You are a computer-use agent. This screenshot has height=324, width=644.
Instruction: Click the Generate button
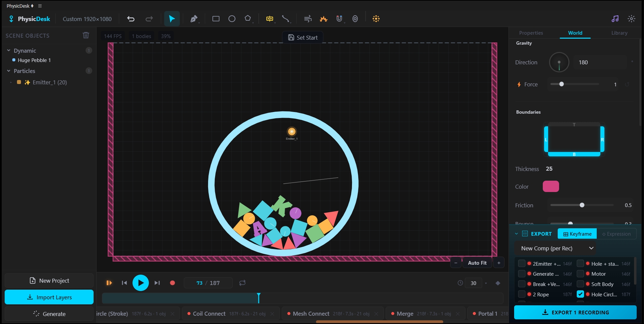pyautogui.click(x=49, y=314)
